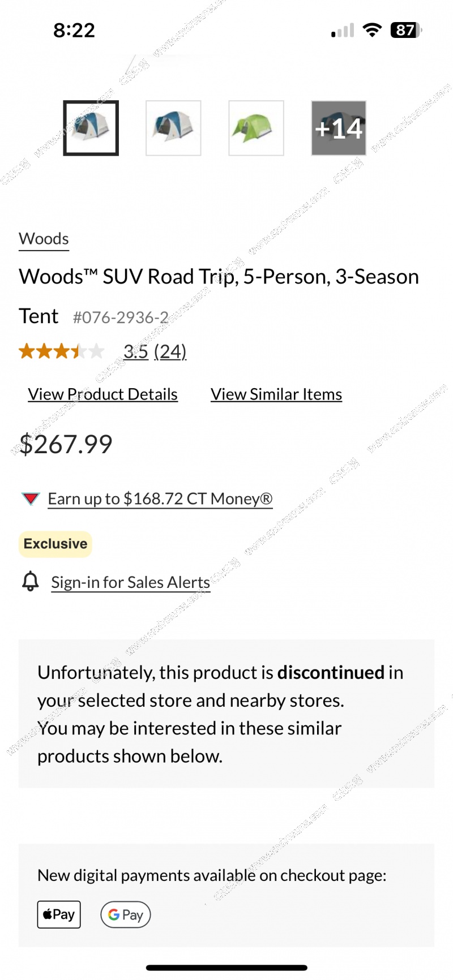The image size is (453, 980).
Task: Tap the battery level indicator
Action: pyautogui.click(x=406, y=30)
